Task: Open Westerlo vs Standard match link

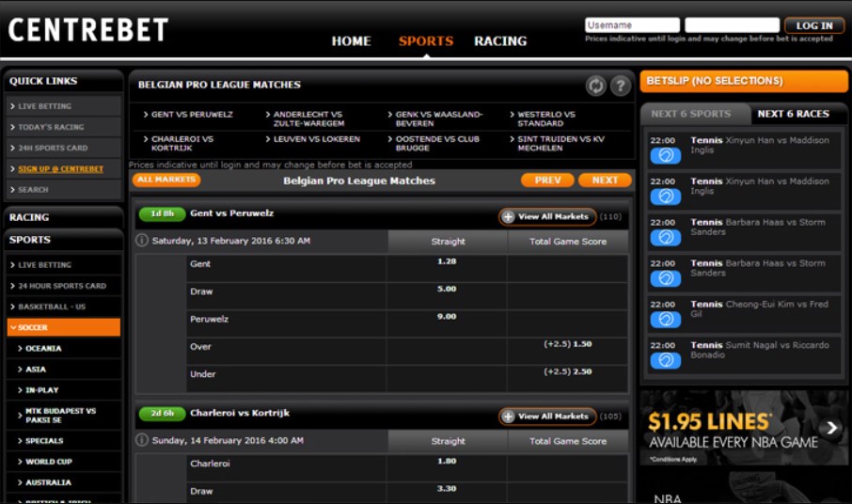Action: (x=546, y=118)
